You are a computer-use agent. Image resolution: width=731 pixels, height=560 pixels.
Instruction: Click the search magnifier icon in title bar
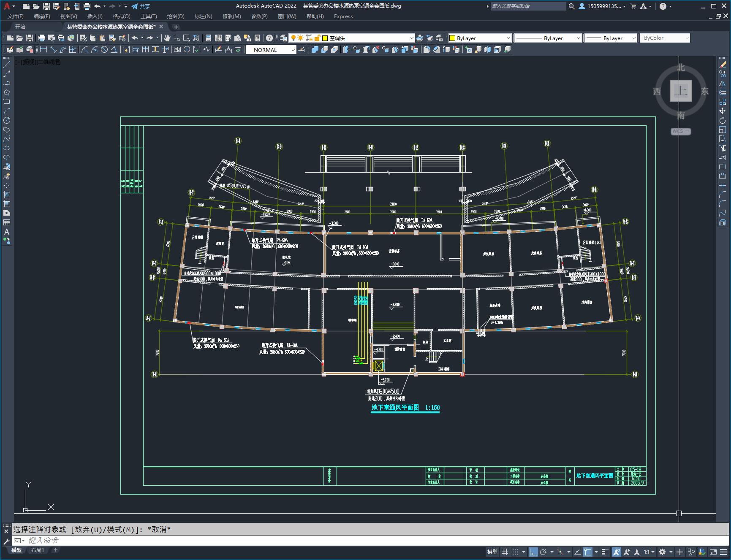pos(572,6)
